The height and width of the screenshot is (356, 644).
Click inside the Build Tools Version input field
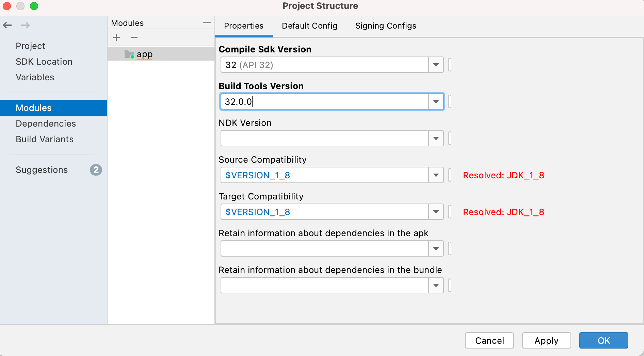[x=323, y=101]
